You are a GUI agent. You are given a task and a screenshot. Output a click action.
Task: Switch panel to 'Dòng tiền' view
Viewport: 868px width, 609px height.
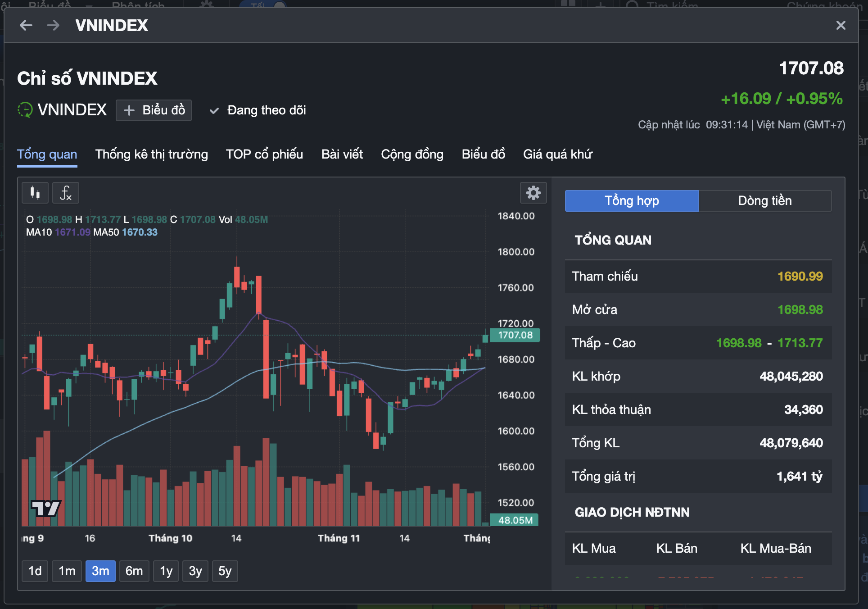point(765,201)
